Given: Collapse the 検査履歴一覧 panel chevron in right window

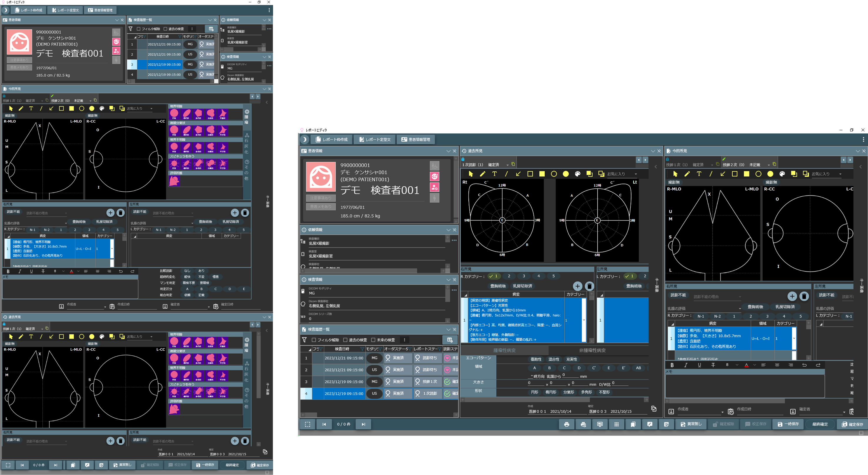Looking at the screenshot, I should point(448,329).
